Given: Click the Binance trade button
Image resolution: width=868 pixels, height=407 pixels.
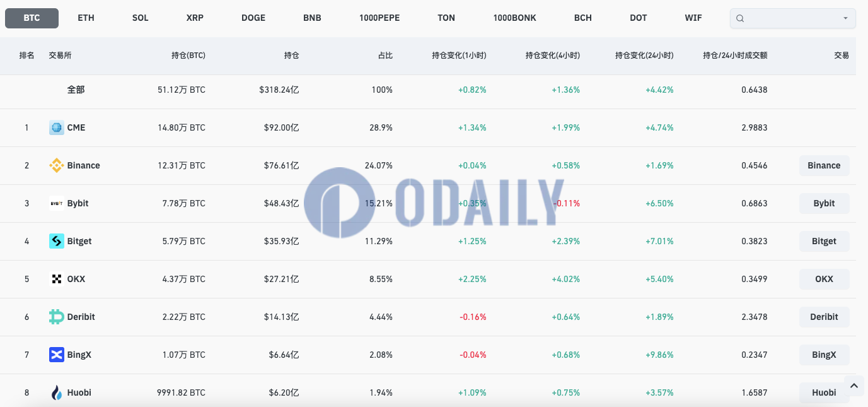Looking at the screenshot, I should click(825, 165).
